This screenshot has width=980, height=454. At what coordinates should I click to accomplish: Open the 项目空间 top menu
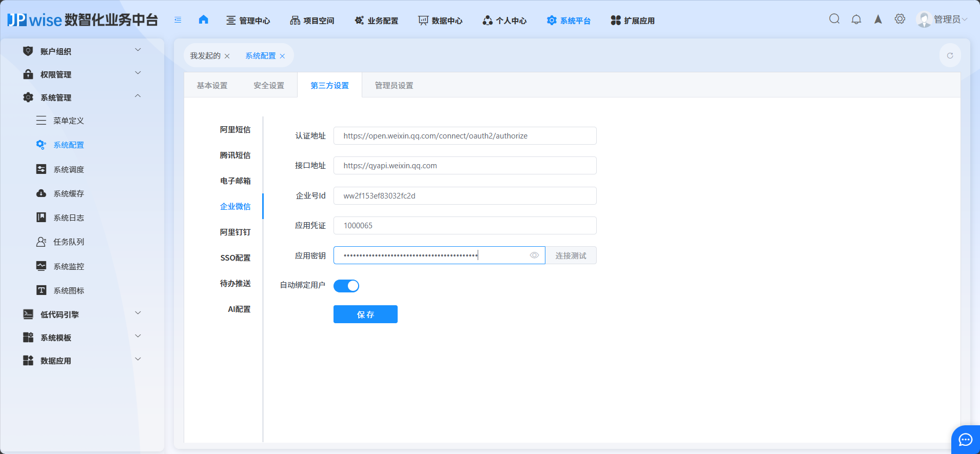click(312, 21)
